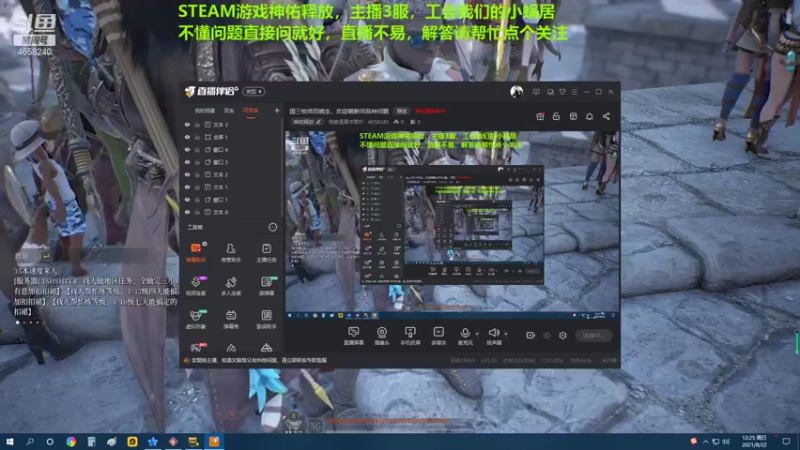Open the message icon in the title bar

pos(536,92)
